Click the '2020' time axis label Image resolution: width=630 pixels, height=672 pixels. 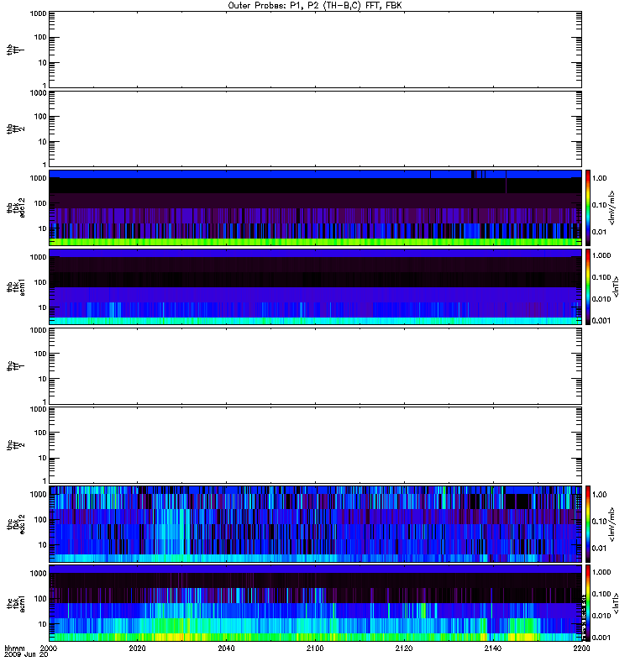[137, 648]
